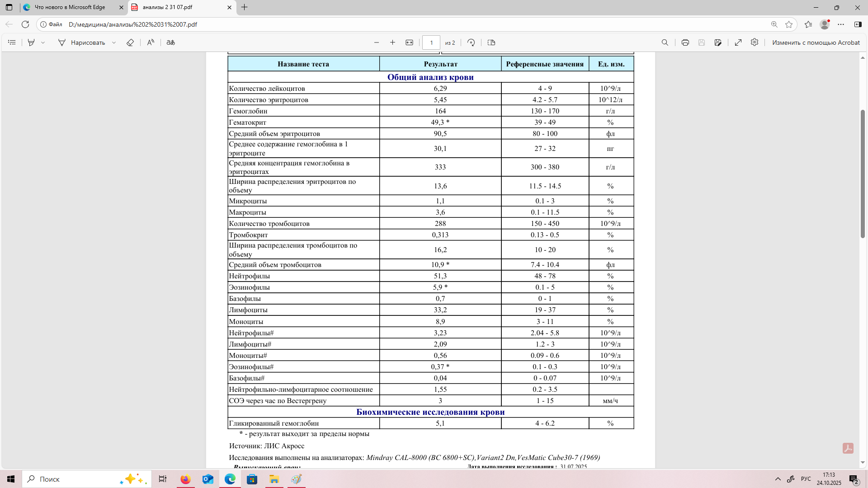This screenshot has height=488, width=868.
Task: Toggle fit to width view
Action: pyautogui.click(x=409, y=42)
